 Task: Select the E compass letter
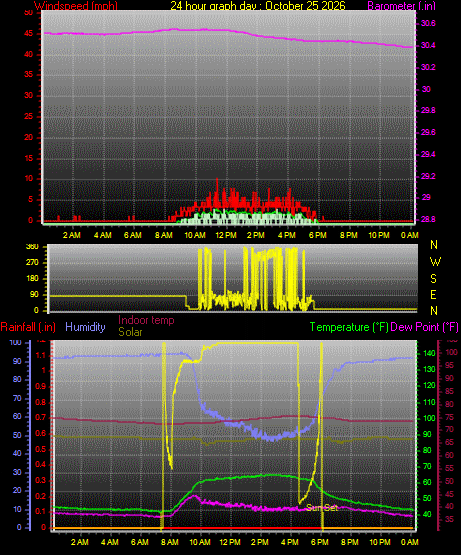coord(433,294)
